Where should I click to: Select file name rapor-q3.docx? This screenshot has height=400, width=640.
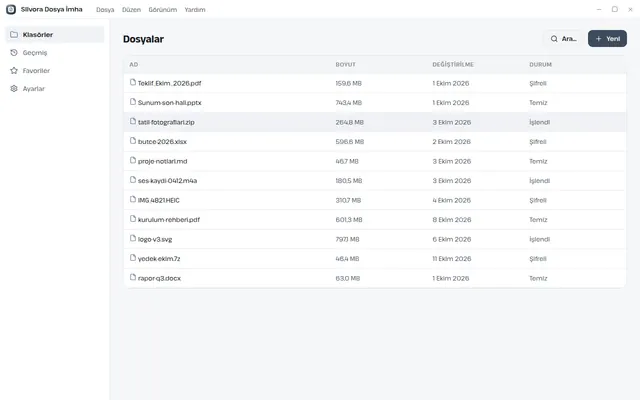tap(159, 278)
